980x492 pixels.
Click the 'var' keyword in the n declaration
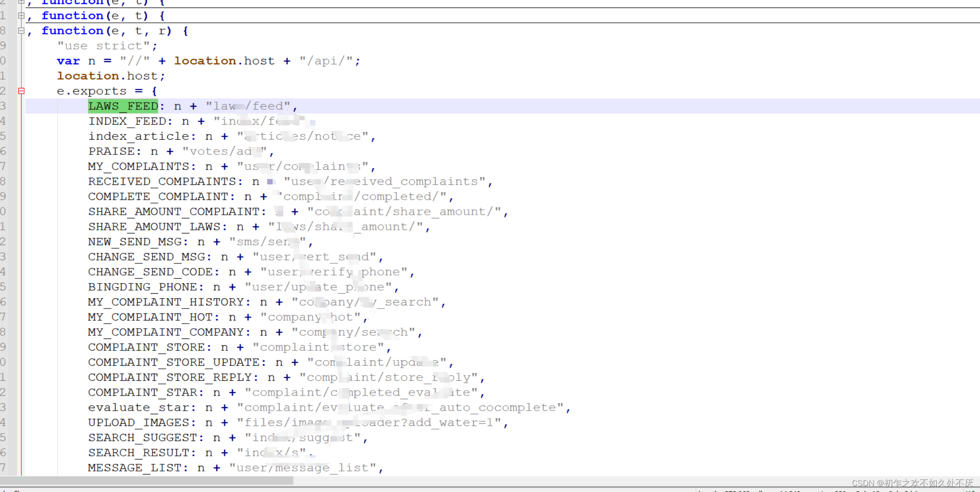click(68, 61)
